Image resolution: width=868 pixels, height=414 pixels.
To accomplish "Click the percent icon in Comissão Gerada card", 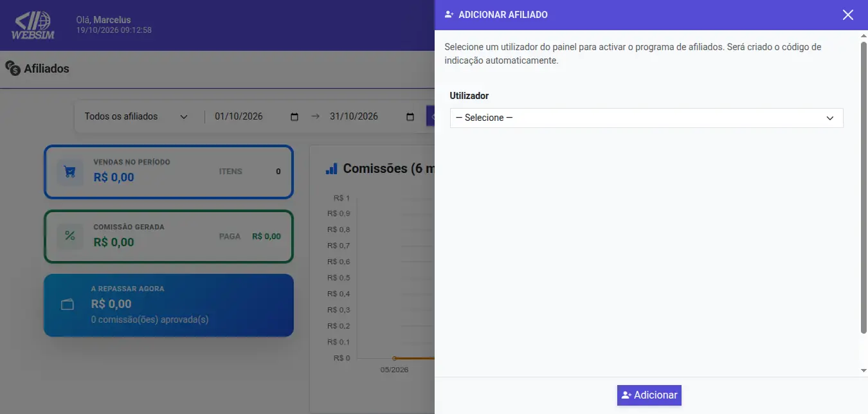I will coord(69,236).
